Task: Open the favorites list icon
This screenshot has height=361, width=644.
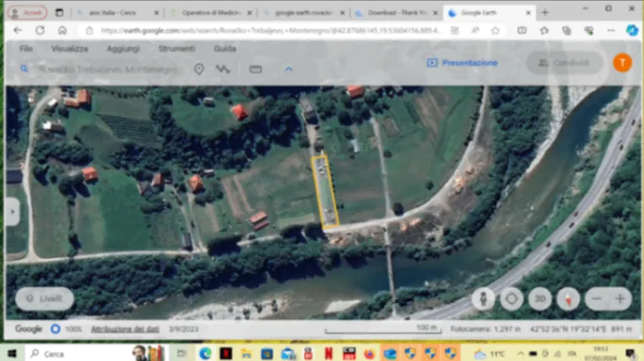Action: coord(544,30)
